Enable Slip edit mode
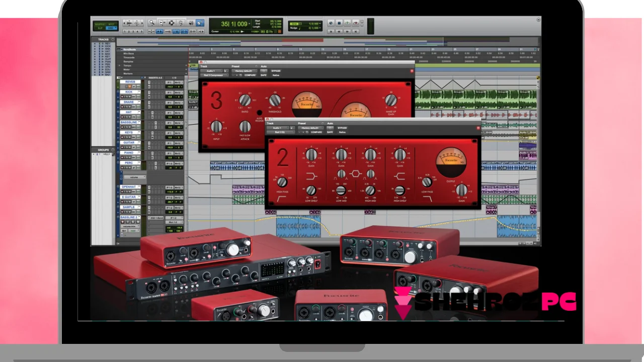This screenshot has height=362, width=644. click(x=100, y=28)
